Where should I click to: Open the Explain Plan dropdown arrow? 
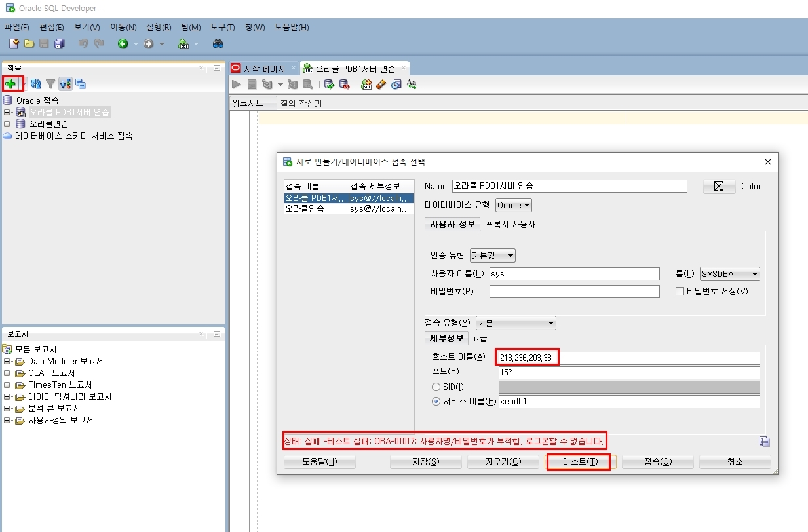(280, 84)
